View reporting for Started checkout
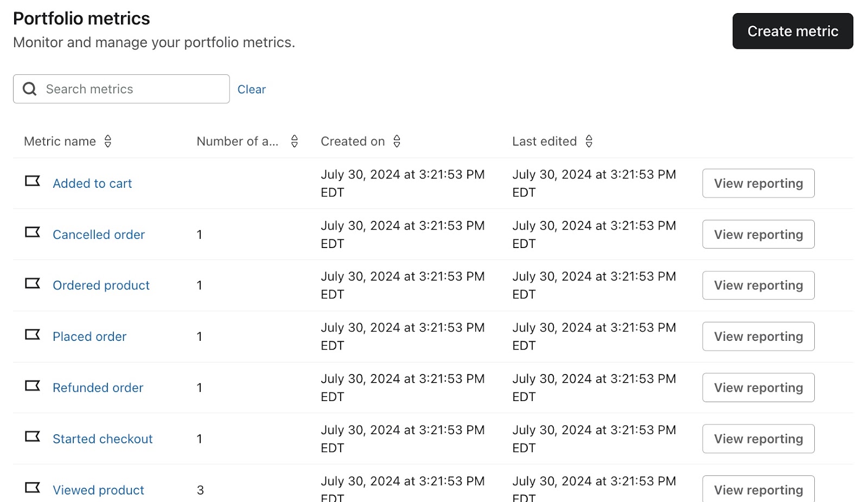The image size is (868, 502). point(758,439)
